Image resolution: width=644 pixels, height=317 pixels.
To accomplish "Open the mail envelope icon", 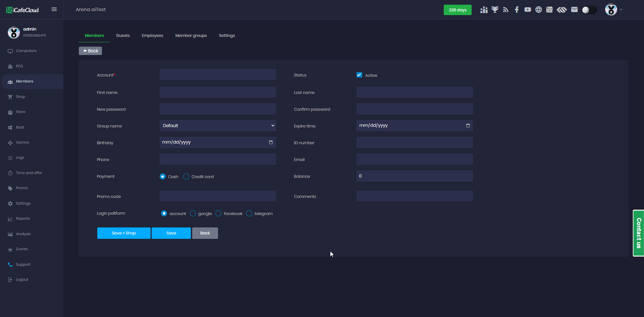I will click(574, 10).
